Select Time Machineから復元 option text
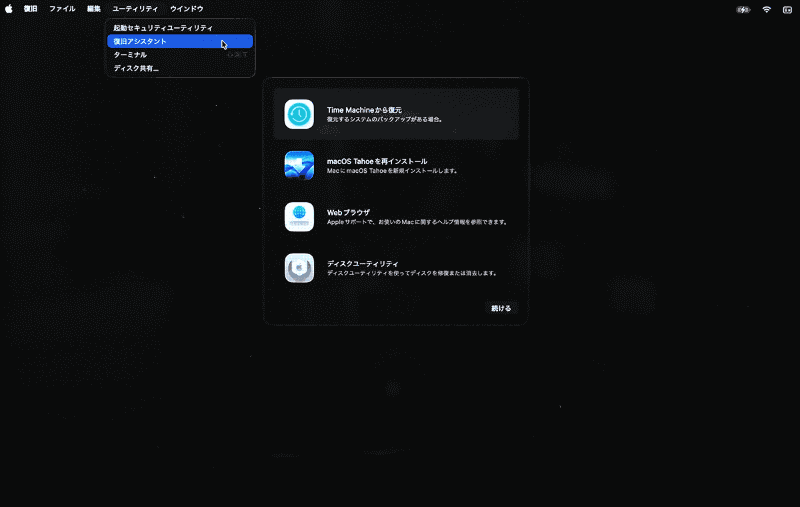The width and height of the screenshot is (800, 507). [364, 110]
